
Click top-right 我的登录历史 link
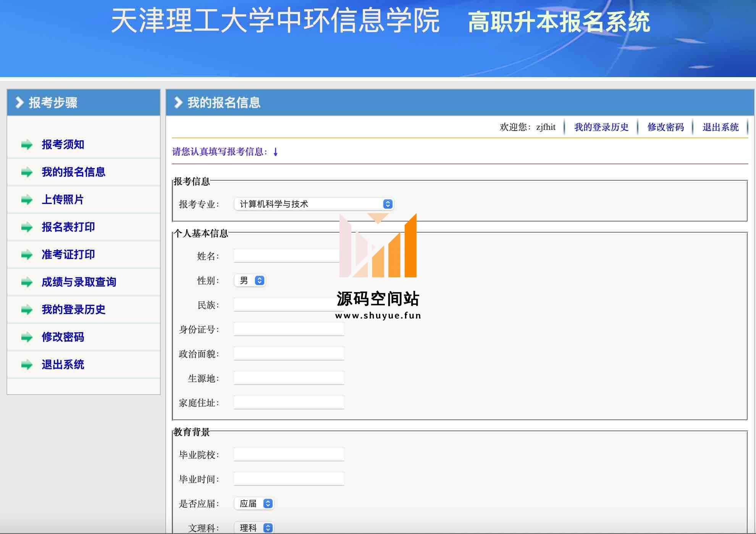[601, 127]
